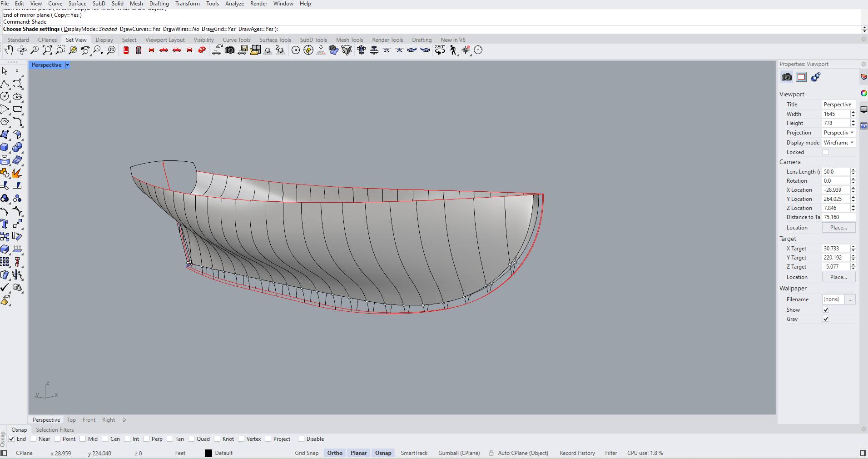Toggle Ortho in the status bar
The height and width of the screenshot is (459, 868).
pyautogui.click(x=335, y=453)
